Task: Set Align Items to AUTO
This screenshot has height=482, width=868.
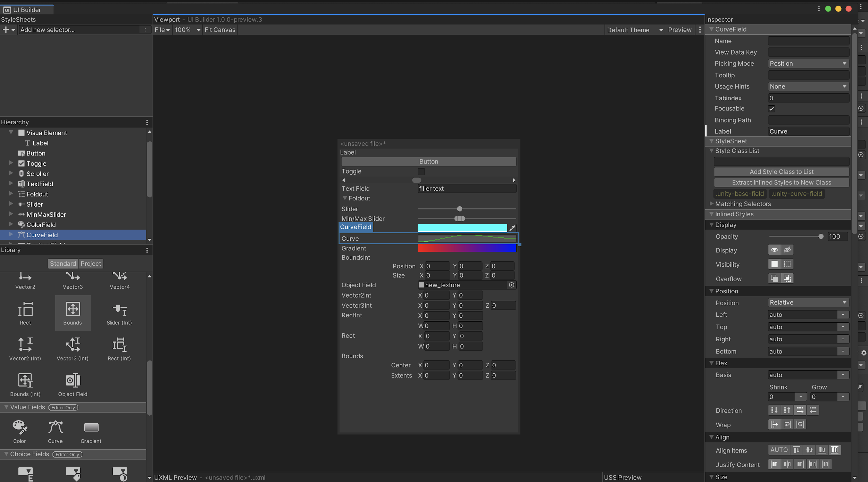Action: coord(779,450)
